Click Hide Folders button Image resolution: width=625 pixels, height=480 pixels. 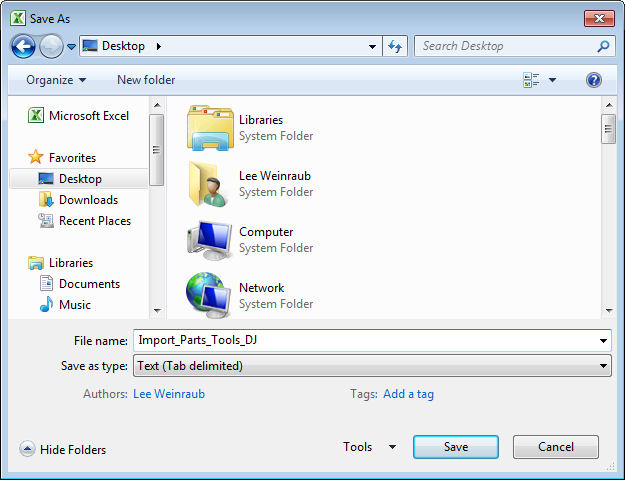pyautogui.click(x=63, y=449)
